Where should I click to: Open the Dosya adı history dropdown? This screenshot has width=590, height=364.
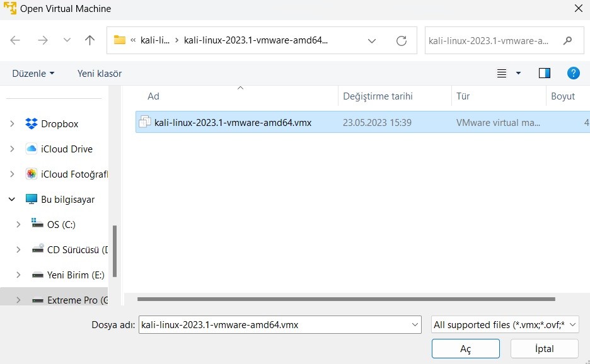click(x=413, y=324)
